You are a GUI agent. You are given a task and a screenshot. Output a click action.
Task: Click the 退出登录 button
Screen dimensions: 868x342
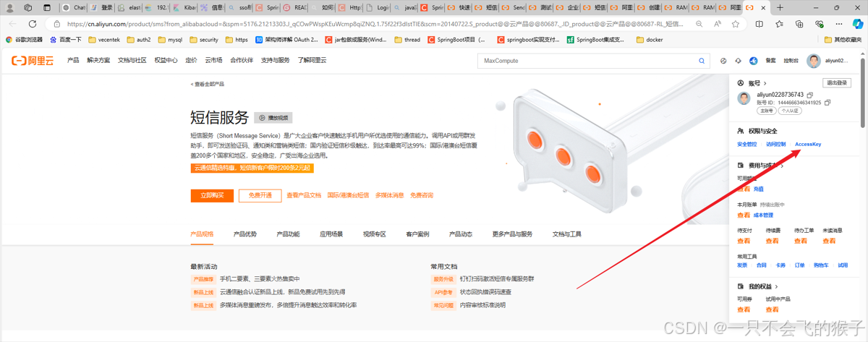pos(837,83)
